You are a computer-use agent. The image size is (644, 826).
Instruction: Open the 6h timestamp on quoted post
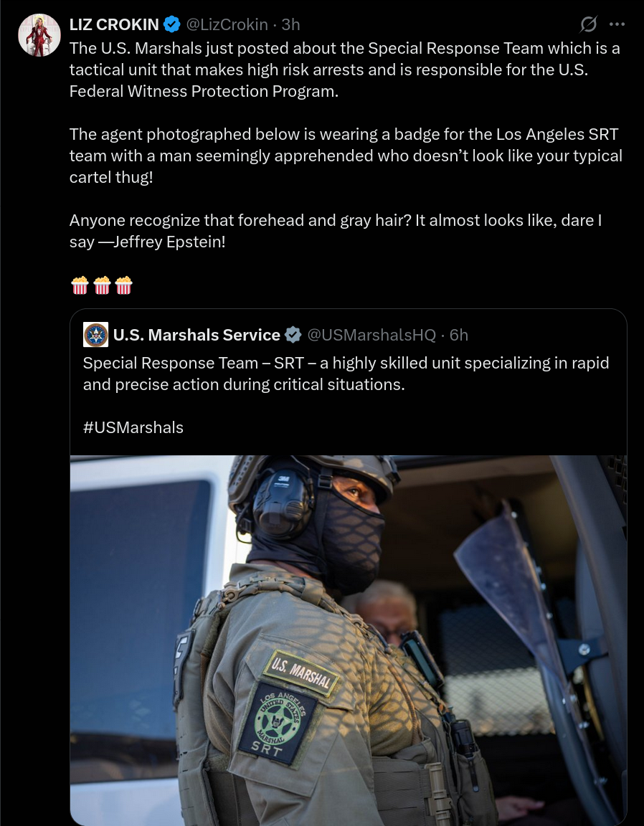pos(459,335)
